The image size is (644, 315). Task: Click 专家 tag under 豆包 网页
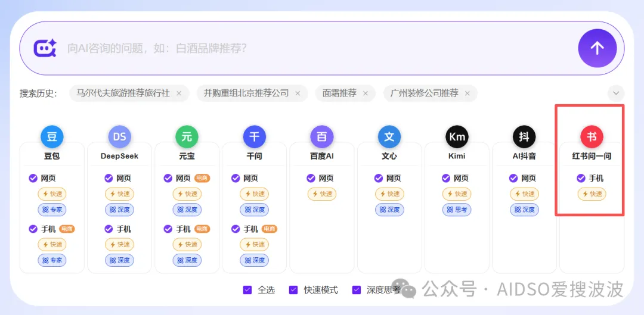[52, 210]
